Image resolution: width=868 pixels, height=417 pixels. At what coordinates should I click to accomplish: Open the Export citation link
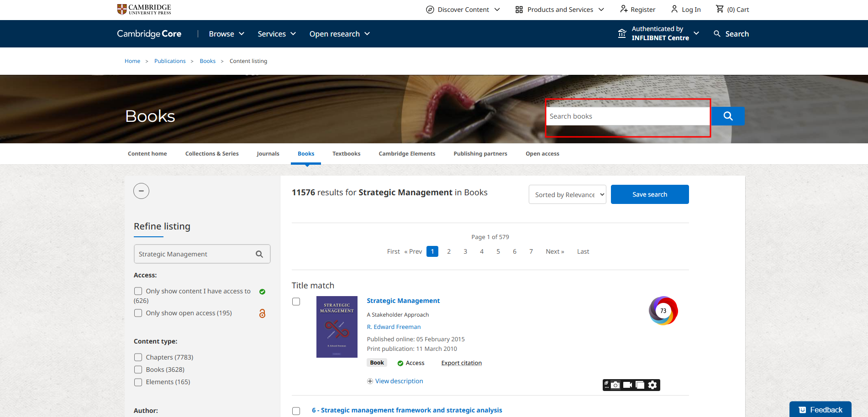(461, 363)
